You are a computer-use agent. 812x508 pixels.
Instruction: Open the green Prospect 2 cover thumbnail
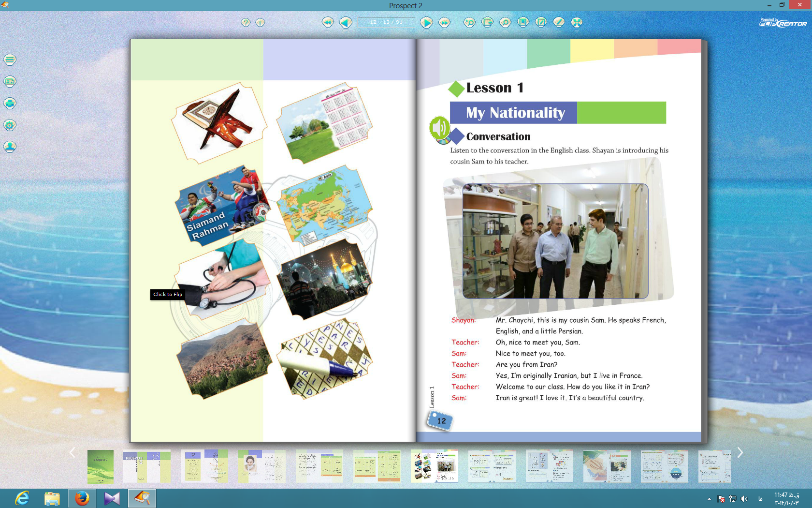coord(101,466)
